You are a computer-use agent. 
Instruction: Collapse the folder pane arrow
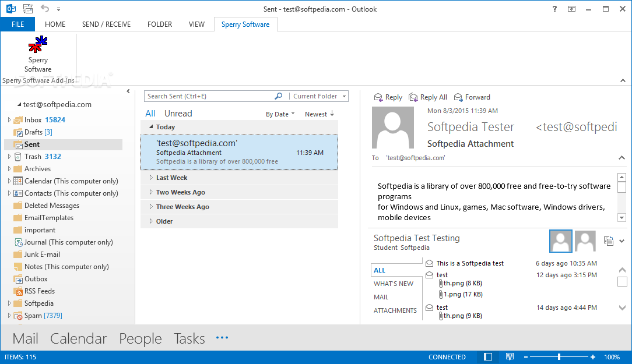click(128, 91)
